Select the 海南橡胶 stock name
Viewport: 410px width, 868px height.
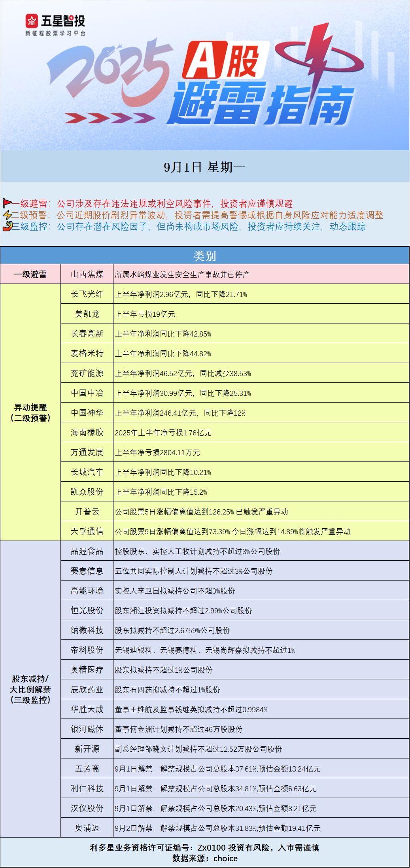coord(87,432)
